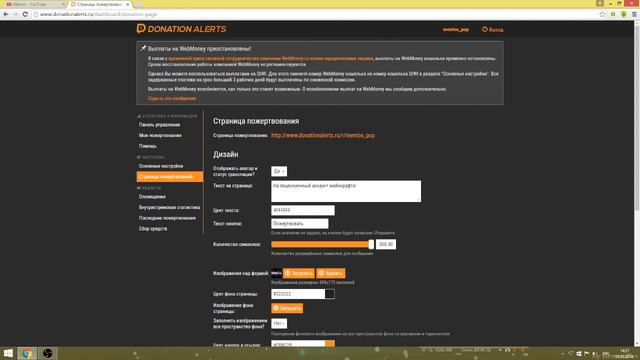The height and width of the screenshot is (360, 640).
Task: Open the mentos_pop username link
Action: point(456,29)
